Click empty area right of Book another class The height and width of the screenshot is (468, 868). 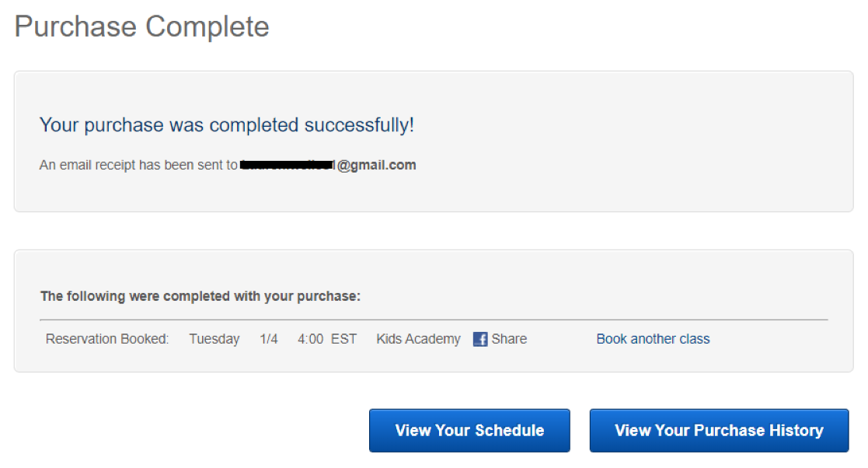pos(775,339)
